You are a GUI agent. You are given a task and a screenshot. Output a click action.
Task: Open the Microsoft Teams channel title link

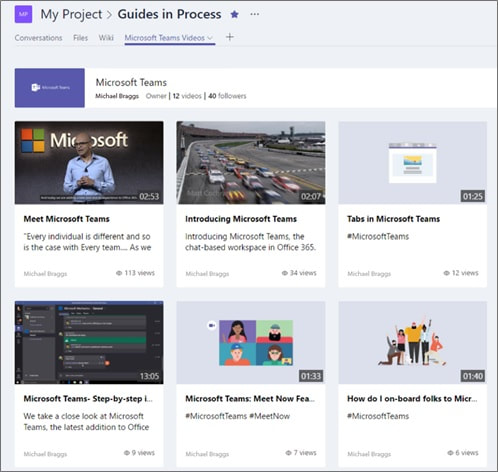click(131, 82)
